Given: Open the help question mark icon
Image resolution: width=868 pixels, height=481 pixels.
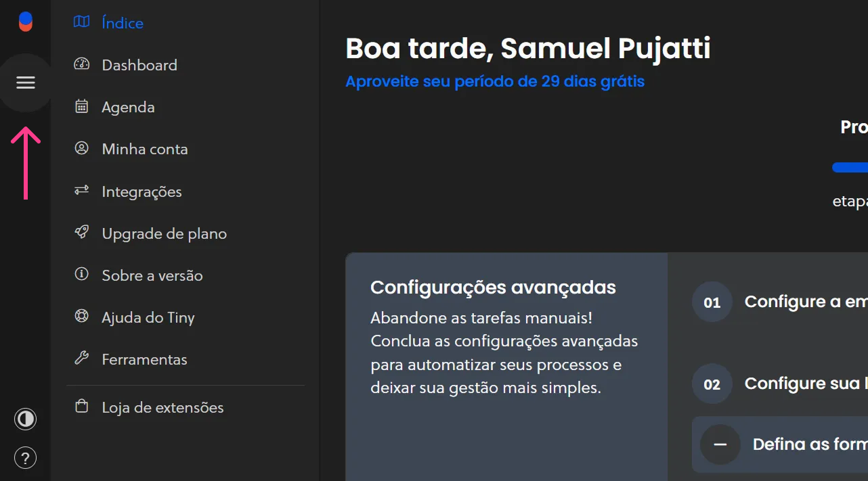Looking at the screenshot, I should (x=26, y=458).
